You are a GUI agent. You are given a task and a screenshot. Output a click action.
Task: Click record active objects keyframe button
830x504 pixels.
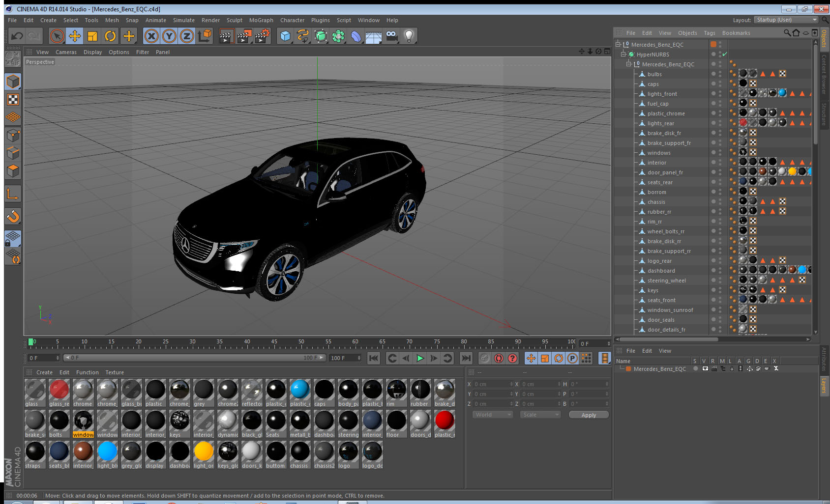pos(485,358)
